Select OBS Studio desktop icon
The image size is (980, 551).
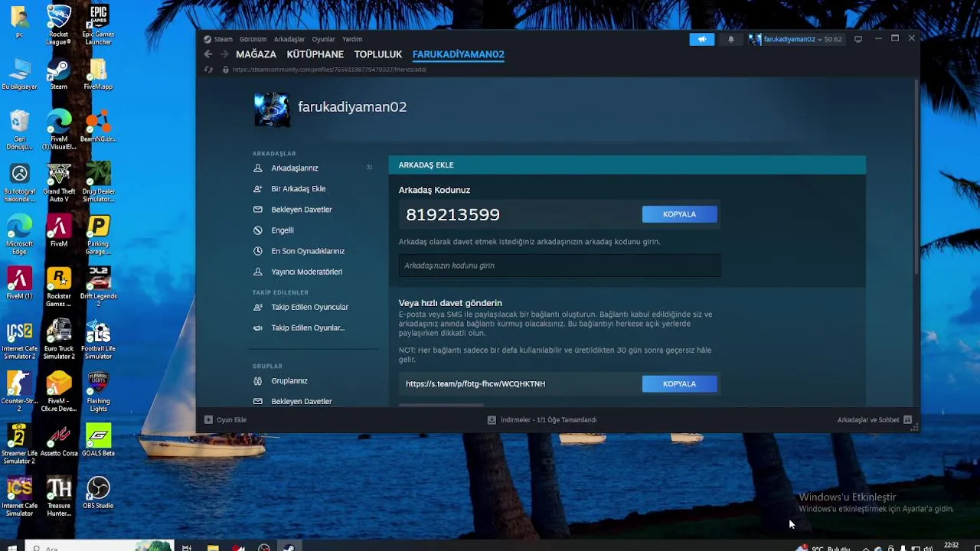(x=98, y=492)
